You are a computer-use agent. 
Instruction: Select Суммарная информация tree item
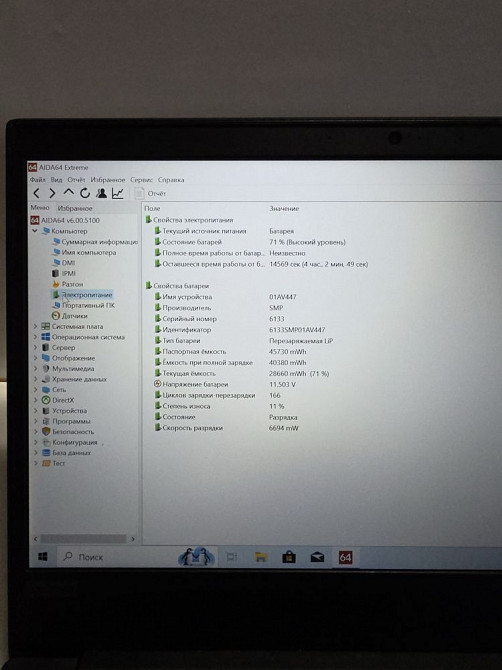click(x=95, y=242)
